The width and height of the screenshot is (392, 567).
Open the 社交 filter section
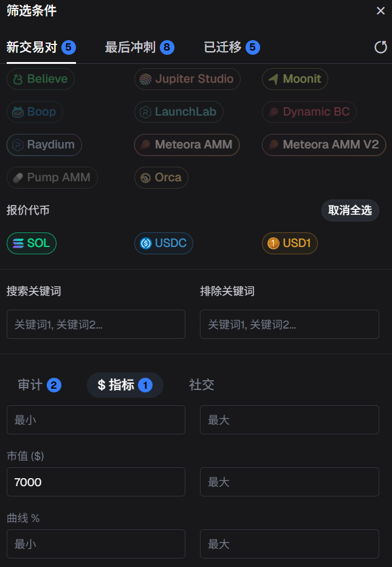[201, 385]
